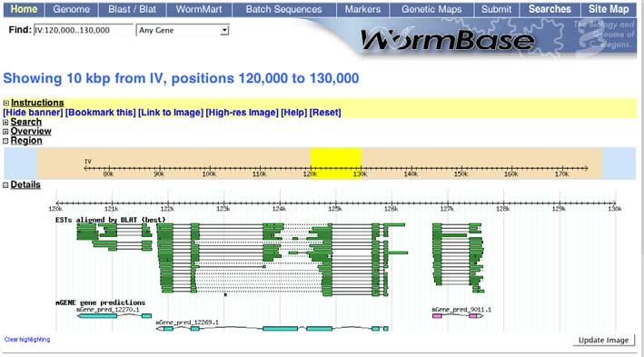Click the Clear highlighting link
The height and width of the screenshot is (357, 644).
coord(27,340)
